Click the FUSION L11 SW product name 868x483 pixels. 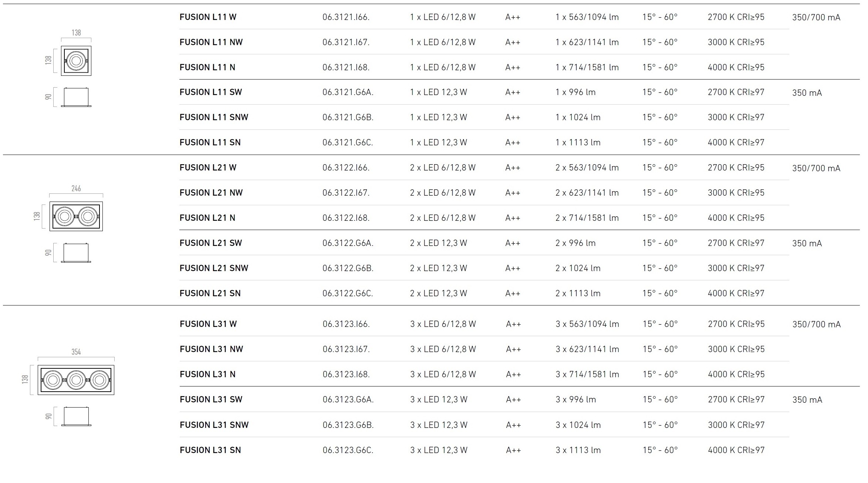(210, 92)
